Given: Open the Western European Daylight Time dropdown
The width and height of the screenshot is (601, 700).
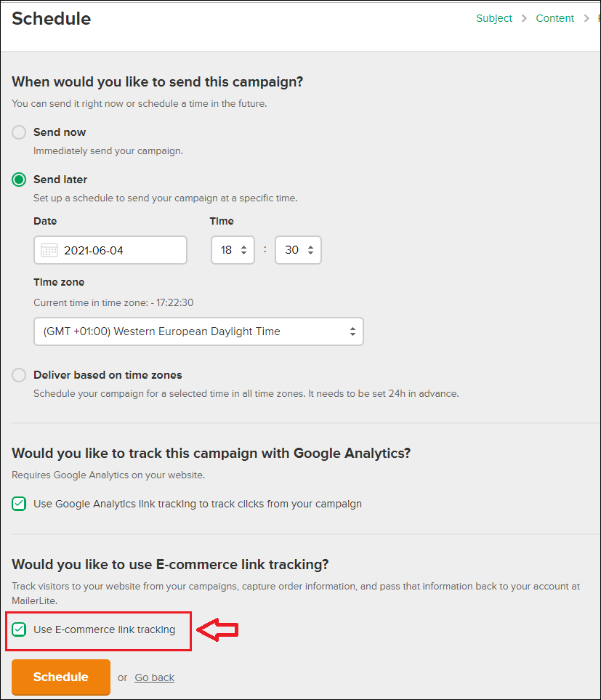Looking at the screenshot, I should coord(198,331).
